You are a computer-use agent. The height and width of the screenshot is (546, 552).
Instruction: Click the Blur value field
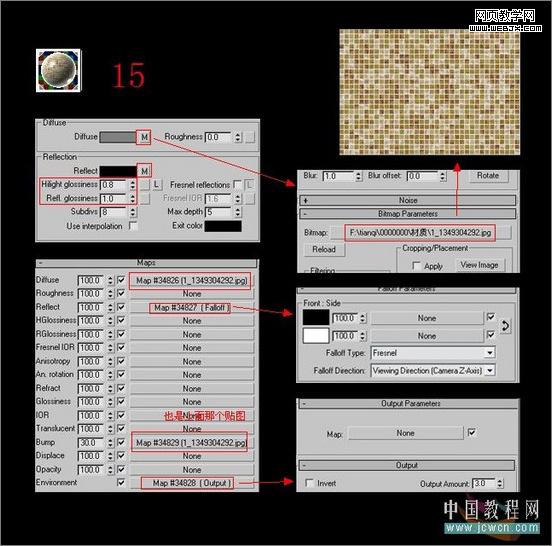pos(338,176)
